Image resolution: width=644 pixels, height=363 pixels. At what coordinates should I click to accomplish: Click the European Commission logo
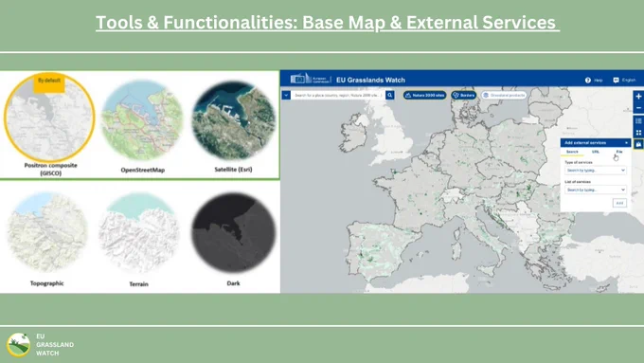[311, 79]
